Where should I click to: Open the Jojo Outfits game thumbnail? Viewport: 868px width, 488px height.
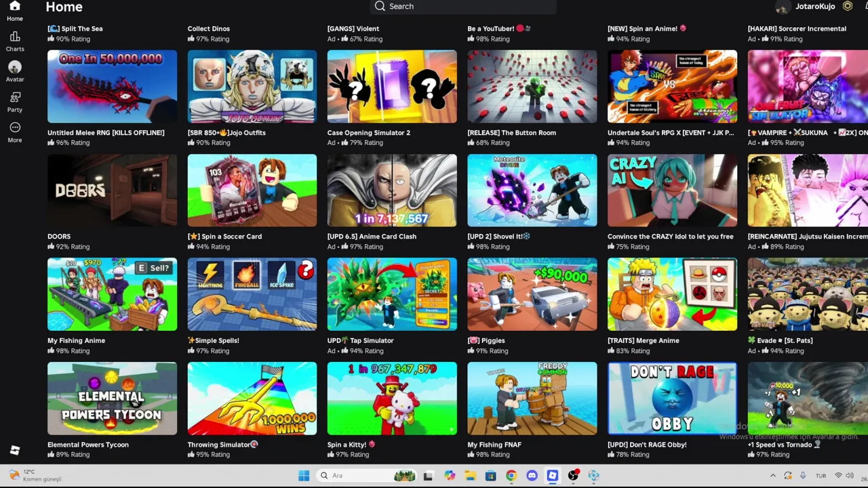point(252,86)
